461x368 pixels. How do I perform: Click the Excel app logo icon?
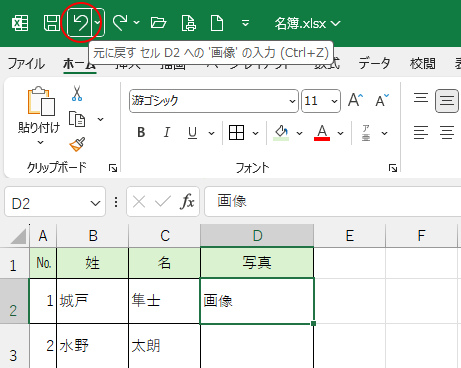tap(20, 23)
